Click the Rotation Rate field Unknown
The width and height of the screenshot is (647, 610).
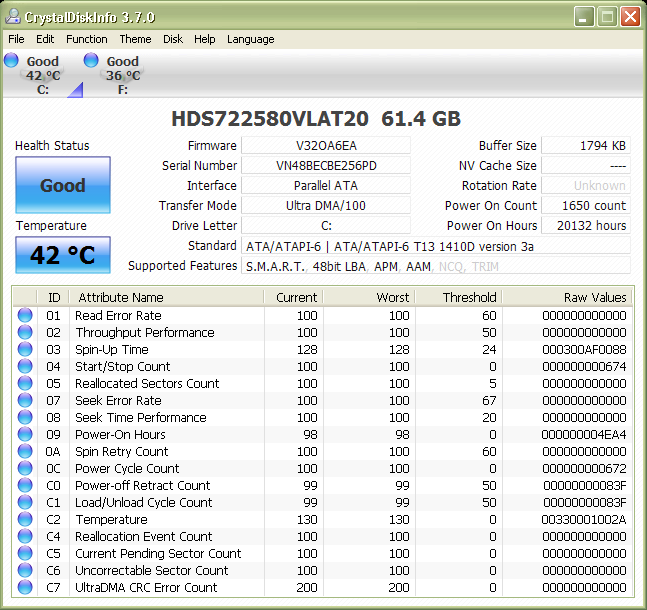pyautogui.click(x=586, y=186)
